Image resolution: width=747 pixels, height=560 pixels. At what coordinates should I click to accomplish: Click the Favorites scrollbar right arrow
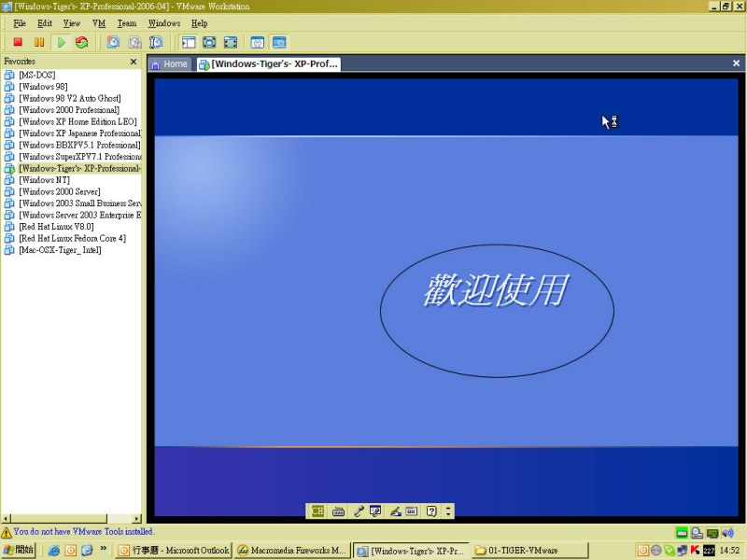pyautogui.click(x=137, y=519)
